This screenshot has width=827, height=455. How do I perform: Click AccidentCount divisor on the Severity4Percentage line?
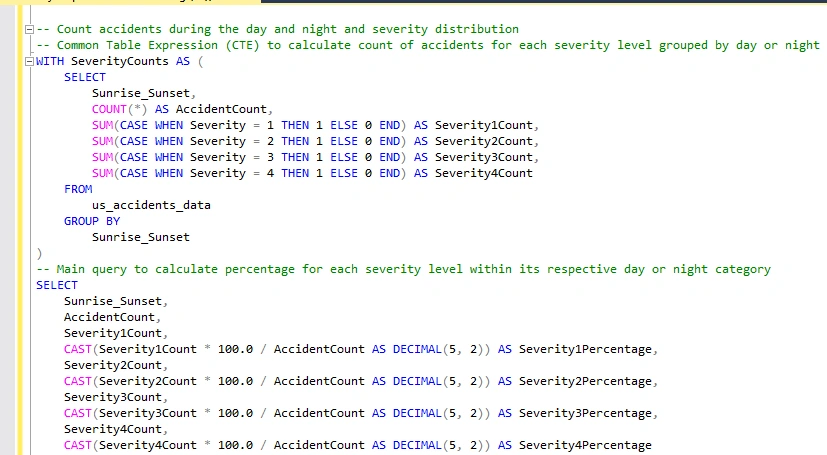319,445
